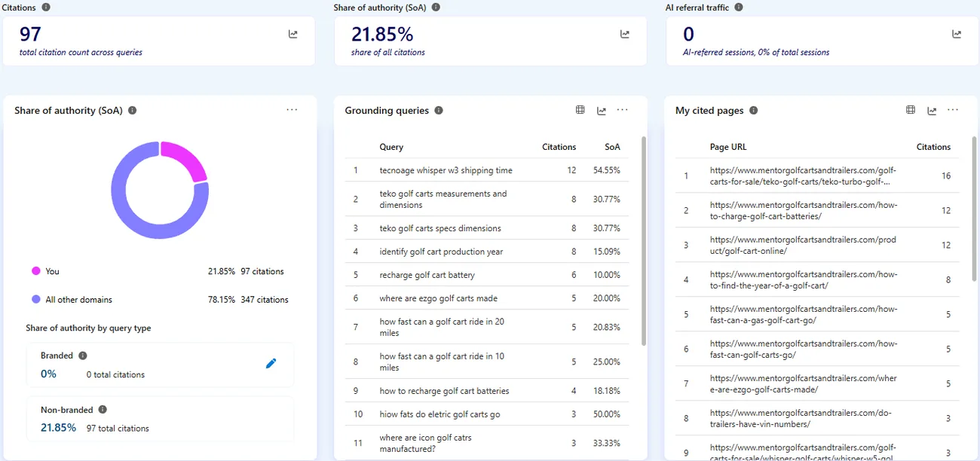The width and height of the screenshot is (980, 461).
Task: Open the three-dot menu of the Share of authority panel
Action: [x=292, y=110]
